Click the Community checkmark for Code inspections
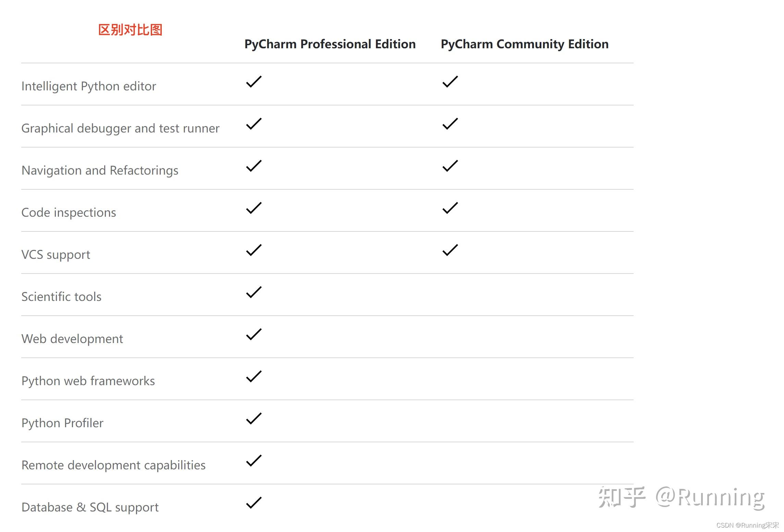The width and height of the screenshot is (784, 532). pyautogui.click(x=450, y=208)
